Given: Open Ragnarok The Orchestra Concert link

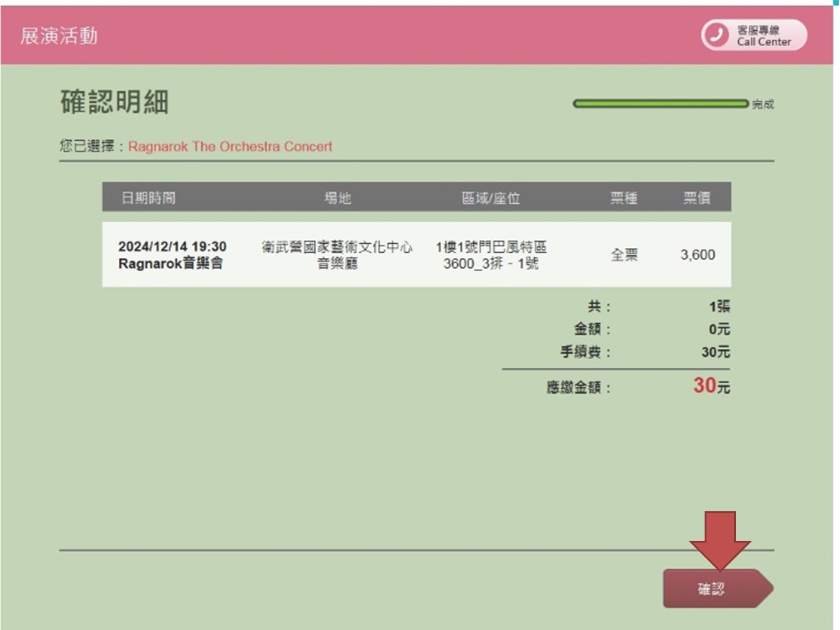Looking at the screenshot, I should coord(230,146).
